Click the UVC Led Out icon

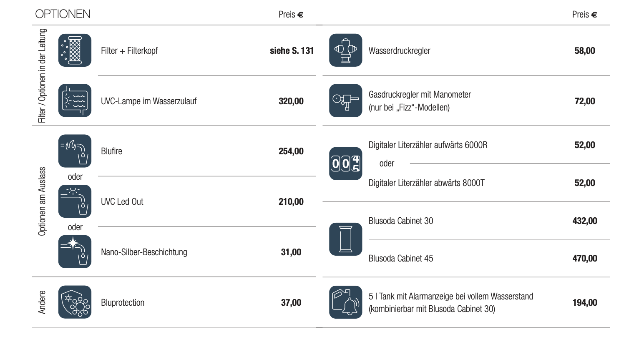75,201
